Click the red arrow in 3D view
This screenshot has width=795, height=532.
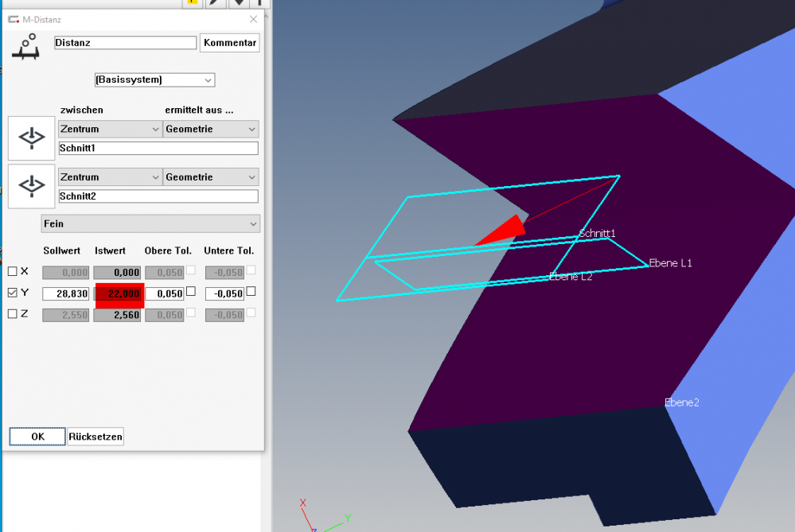pyautogui.click(x=502, y=231)
